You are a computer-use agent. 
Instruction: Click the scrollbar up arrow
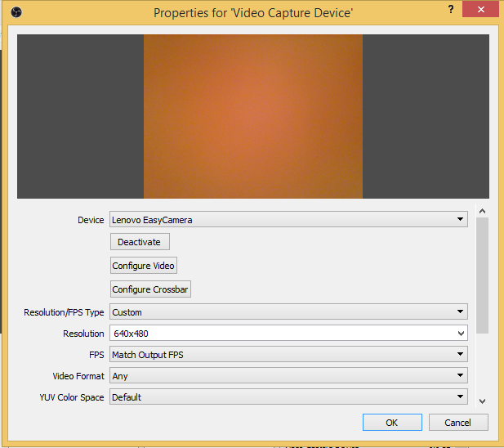coord(482,211)
